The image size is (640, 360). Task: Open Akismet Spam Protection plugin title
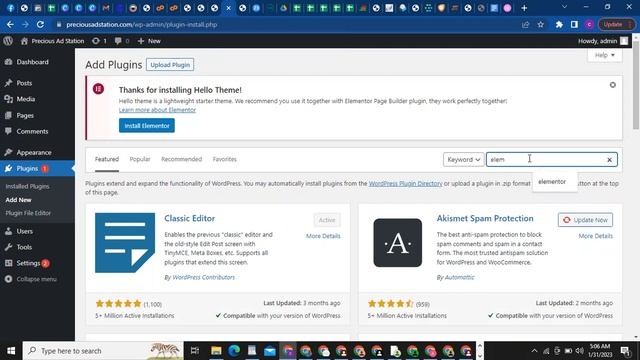pyautogui.click(x=485, y=218)
